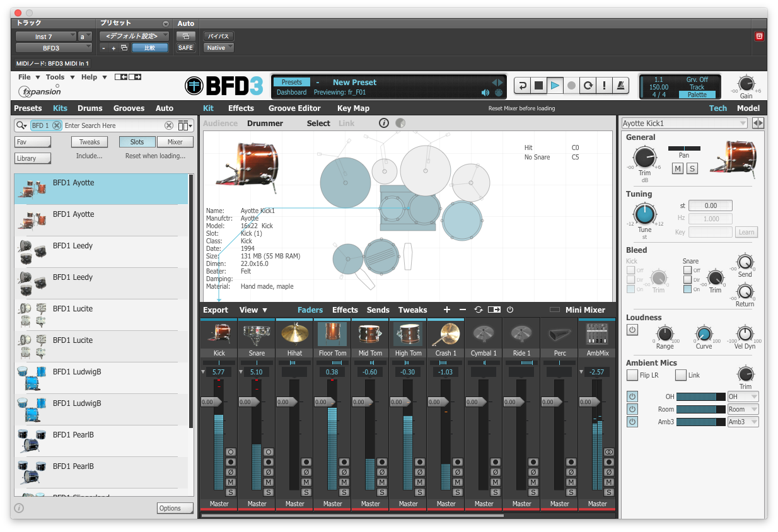The width and height of the screenshot is (778, 532).
Task: Select the High Tom channel icon
Action: coord(409,334)
